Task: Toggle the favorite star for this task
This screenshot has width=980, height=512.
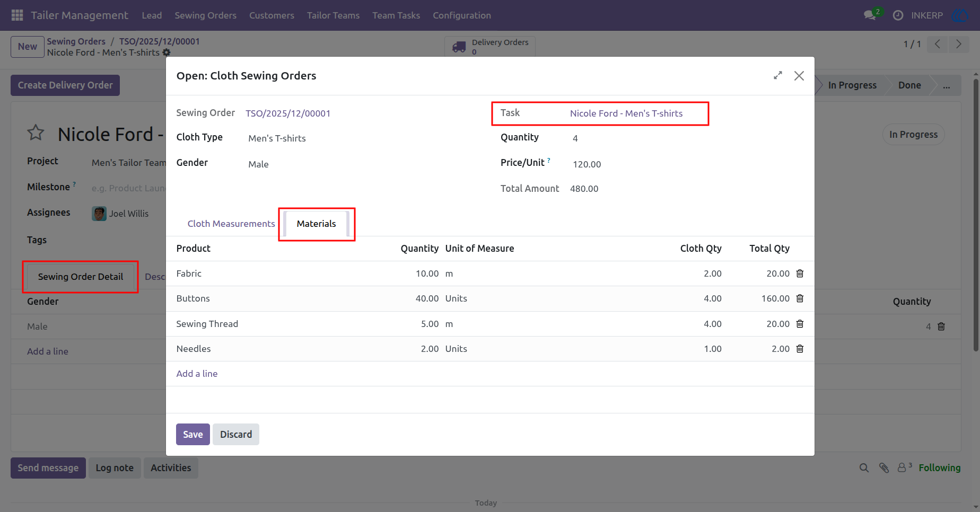Action: coord(36,133)
